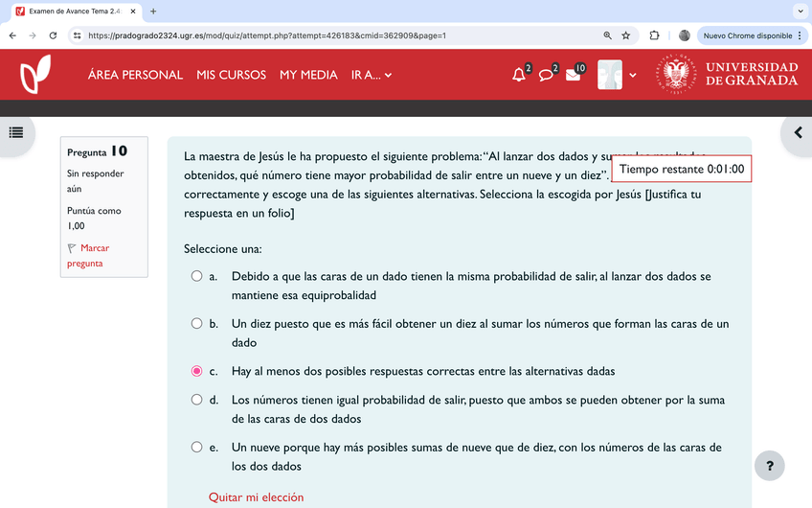The image size is (812, 508).
Task: Expand the IR A... dropdown menu
Action: coord(372,75)
